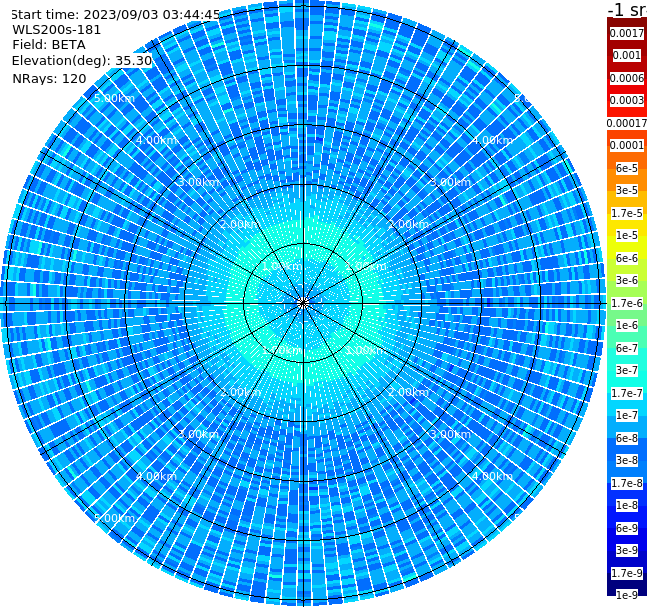Viewport: 647px width, 607px height.
Task: Click the 3e-5 colorbar label
Action: click(x=627, y=190)
